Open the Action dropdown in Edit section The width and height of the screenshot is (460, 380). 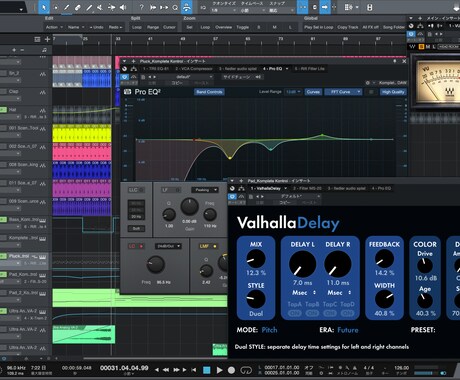(x=54, y=27)
